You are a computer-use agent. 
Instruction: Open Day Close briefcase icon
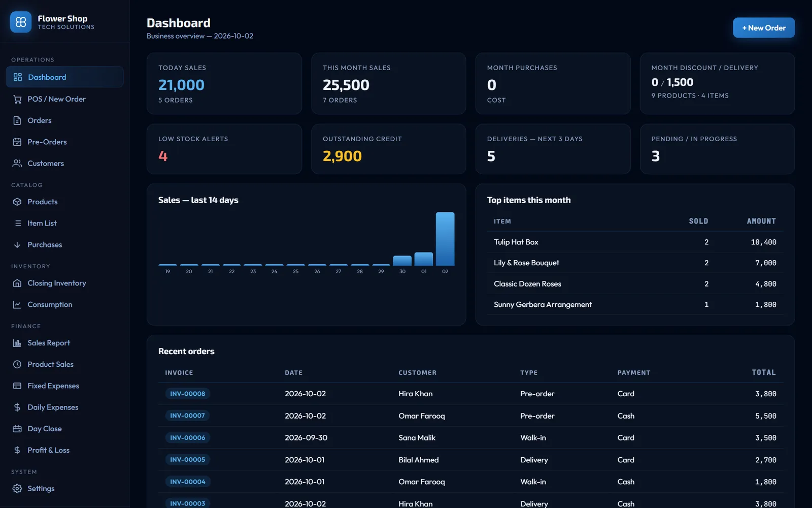tap(17, 429)
